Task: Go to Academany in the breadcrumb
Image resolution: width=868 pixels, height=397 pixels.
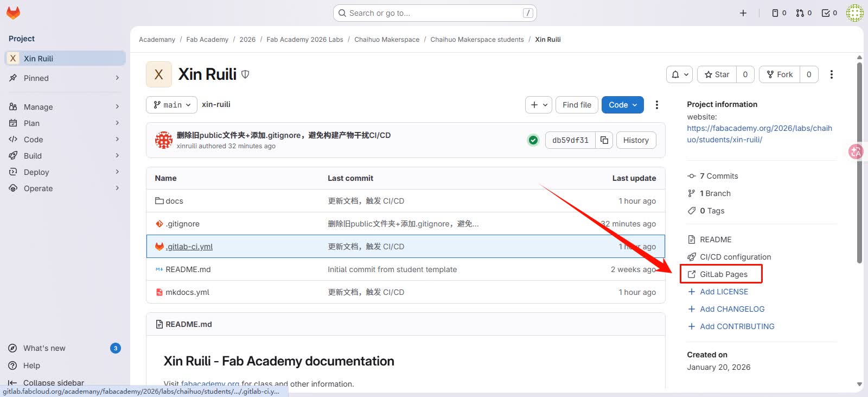Action: coord(157,40)
